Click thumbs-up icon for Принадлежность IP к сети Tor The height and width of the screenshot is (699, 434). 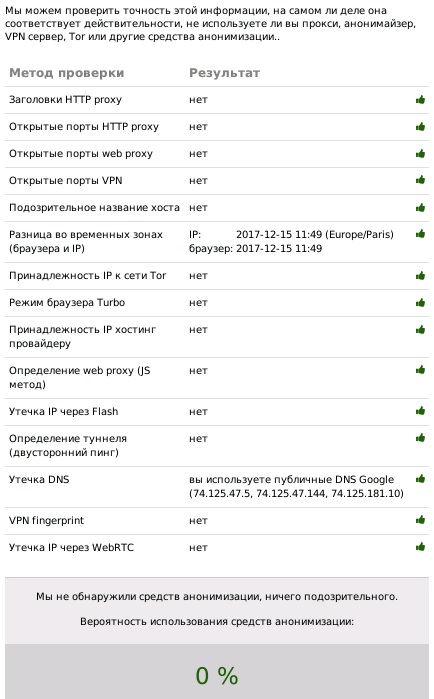tap(420, 275)
